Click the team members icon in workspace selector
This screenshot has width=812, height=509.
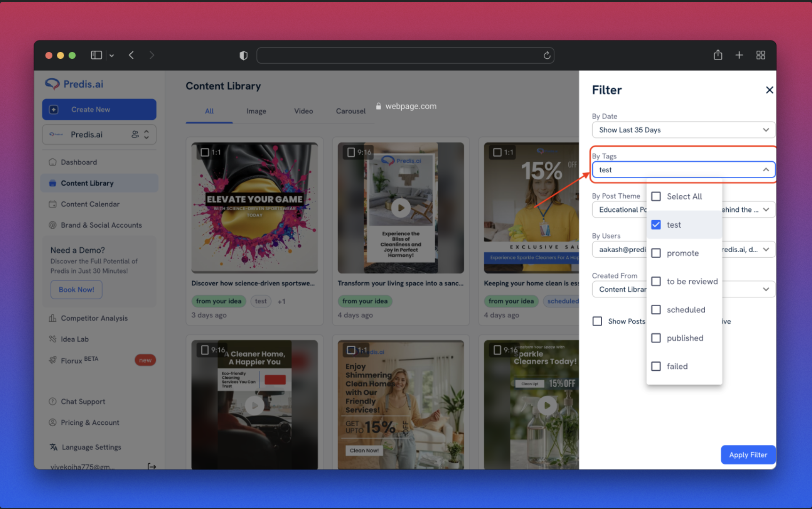pos(135,135)
